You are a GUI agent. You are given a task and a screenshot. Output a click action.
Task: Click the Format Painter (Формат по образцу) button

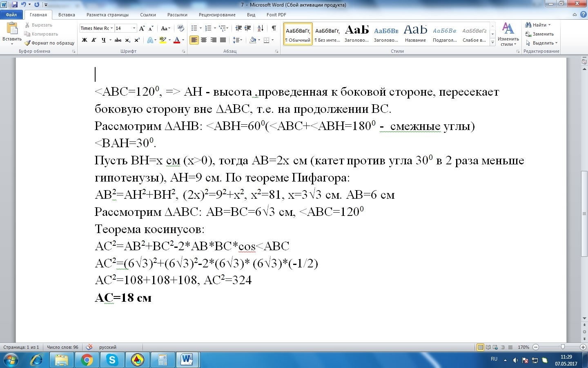pyautogui.click(x=49, y=43)
